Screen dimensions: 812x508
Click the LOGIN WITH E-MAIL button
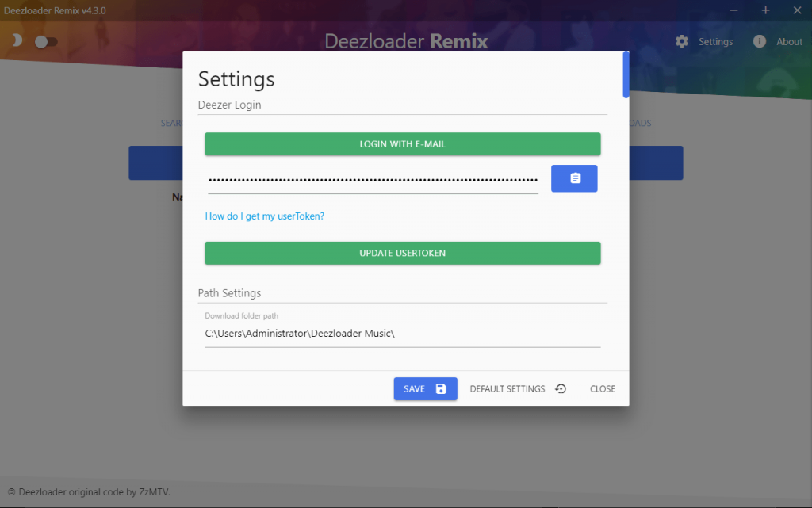click(402, 143)
